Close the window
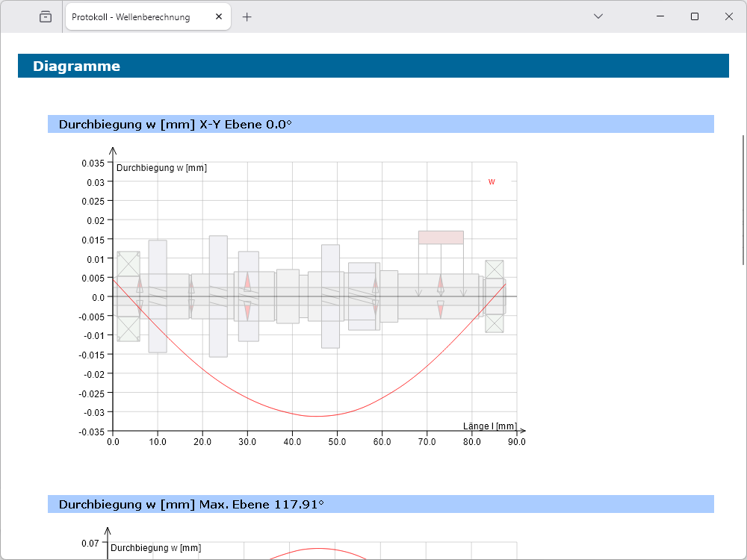This screenshot has width=747, height=560. (729, 16)
